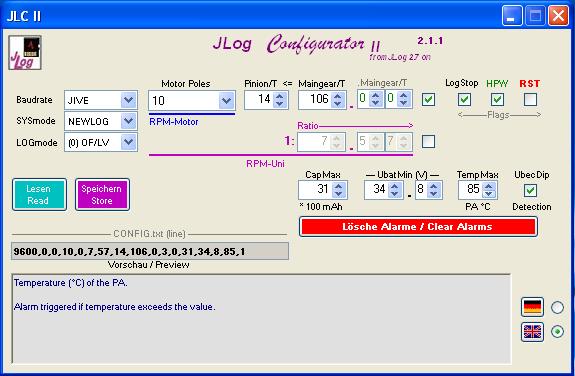The image size is (575, 376).
Task: Click the RPM-Uni label
Action: point(265,164)
